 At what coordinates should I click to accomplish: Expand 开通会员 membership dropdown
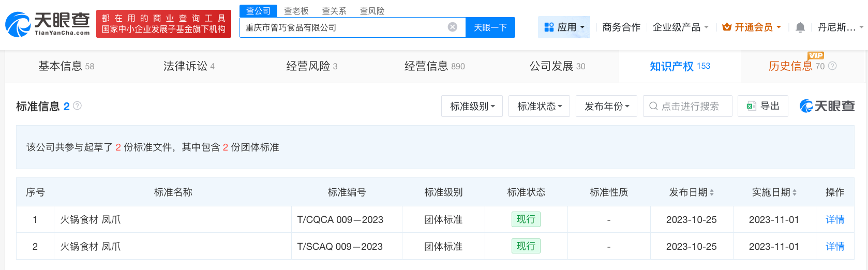[752, 27]
